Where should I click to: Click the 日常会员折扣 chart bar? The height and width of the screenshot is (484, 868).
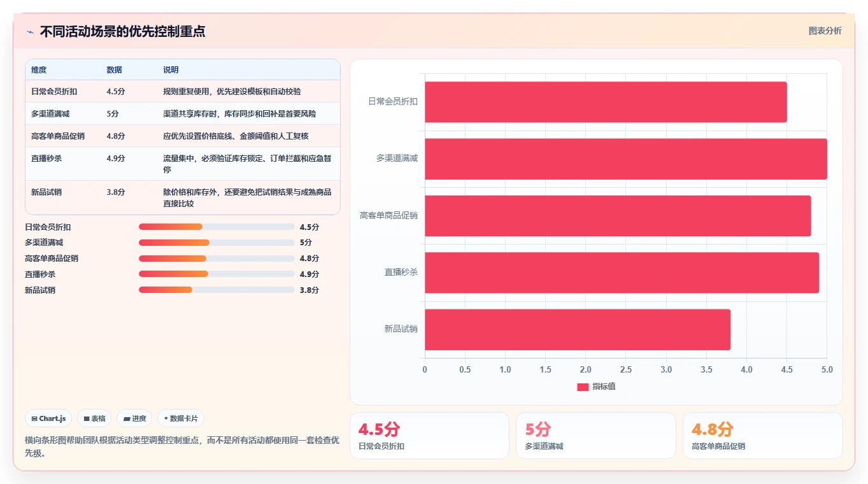point(606,102)
